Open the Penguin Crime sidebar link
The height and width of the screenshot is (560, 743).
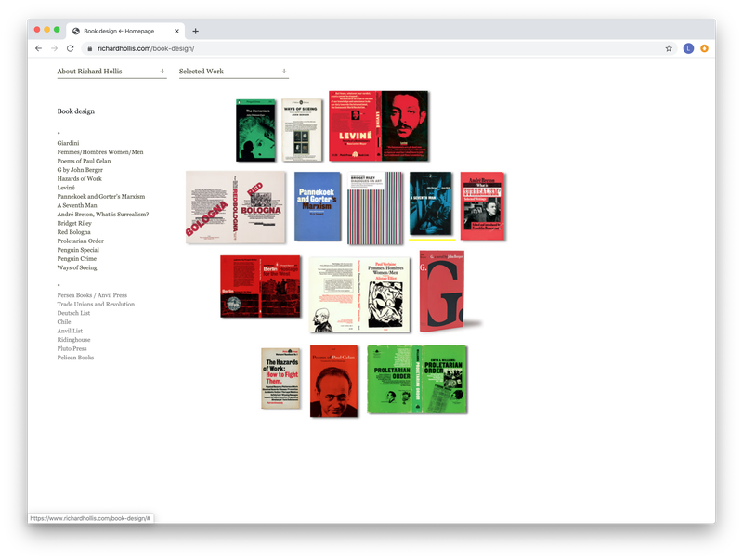77,259
